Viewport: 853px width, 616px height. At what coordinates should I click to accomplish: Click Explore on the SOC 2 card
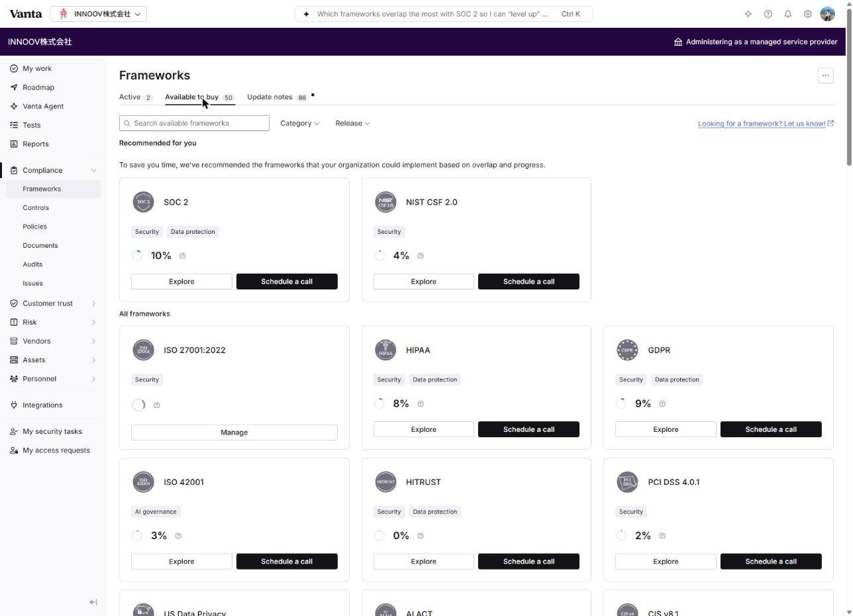click(x=181, y=282)
